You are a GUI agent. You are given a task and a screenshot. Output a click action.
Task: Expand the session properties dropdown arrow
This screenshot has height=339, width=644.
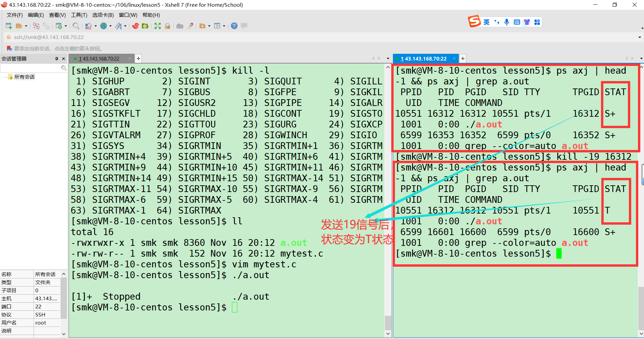[66, 26]
